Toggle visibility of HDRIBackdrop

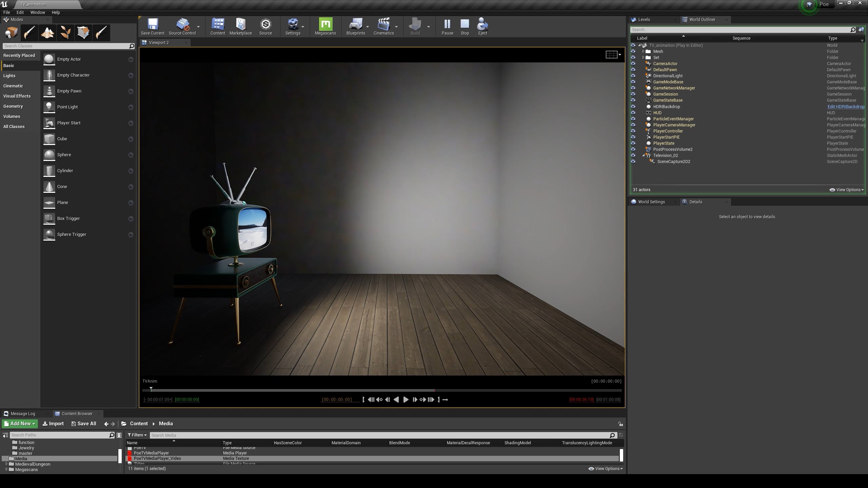(x=633, y=106)
